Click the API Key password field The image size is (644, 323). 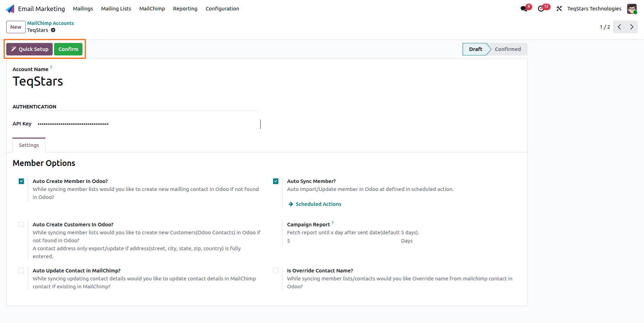click(149, 124)
